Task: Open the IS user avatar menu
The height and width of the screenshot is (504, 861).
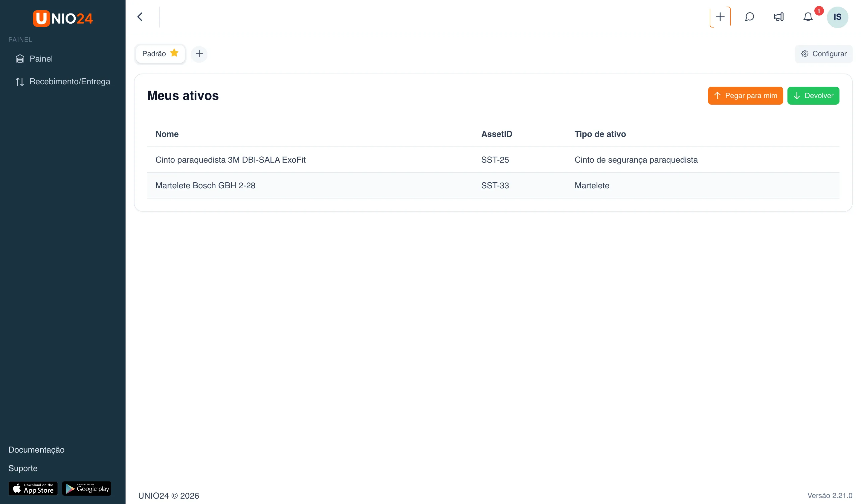Action: (x=837, y=17)
